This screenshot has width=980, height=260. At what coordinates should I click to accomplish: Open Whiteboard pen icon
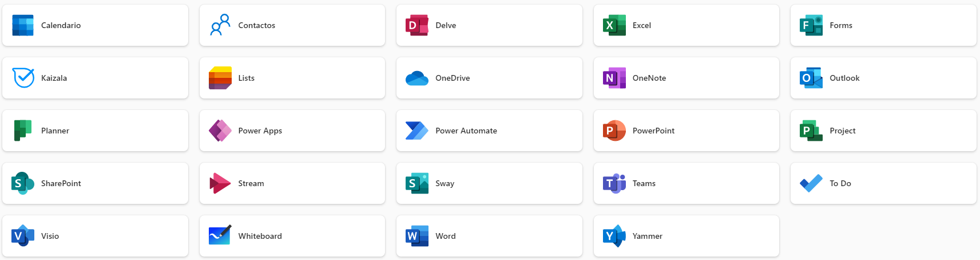[x=220, y=235]
